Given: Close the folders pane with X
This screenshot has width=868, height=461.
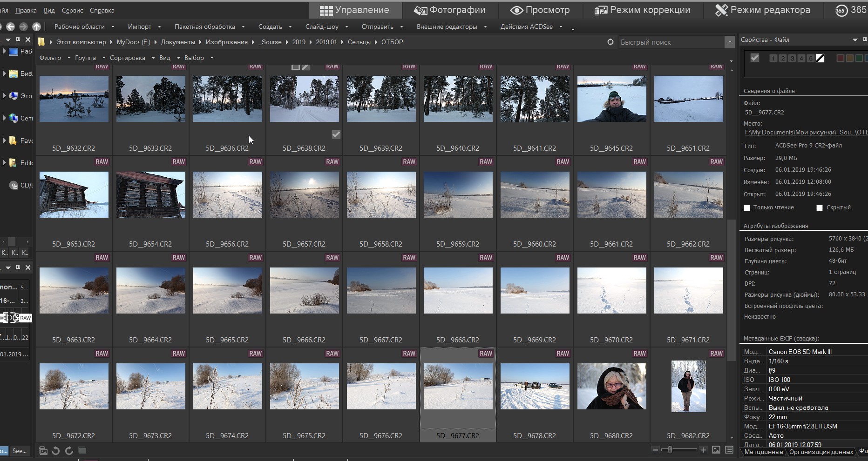Looking at the screenshot, I should point(28,40).
